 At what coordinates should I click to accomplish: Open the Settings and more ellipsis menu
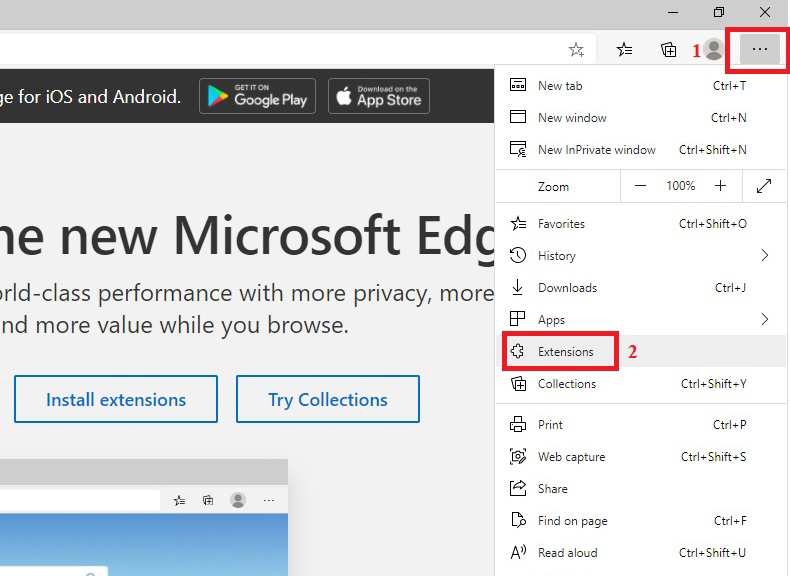click(x=759, y=49)
